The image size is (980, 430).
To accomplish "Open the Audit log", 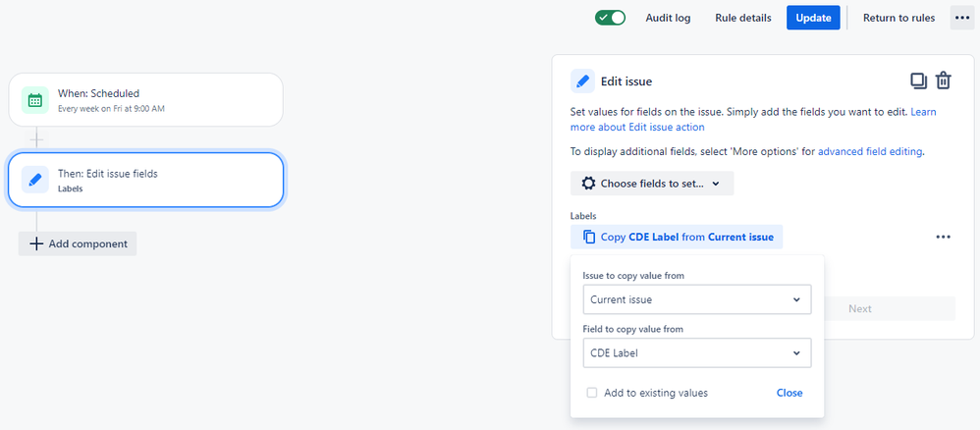I will [x=668, y=18].
